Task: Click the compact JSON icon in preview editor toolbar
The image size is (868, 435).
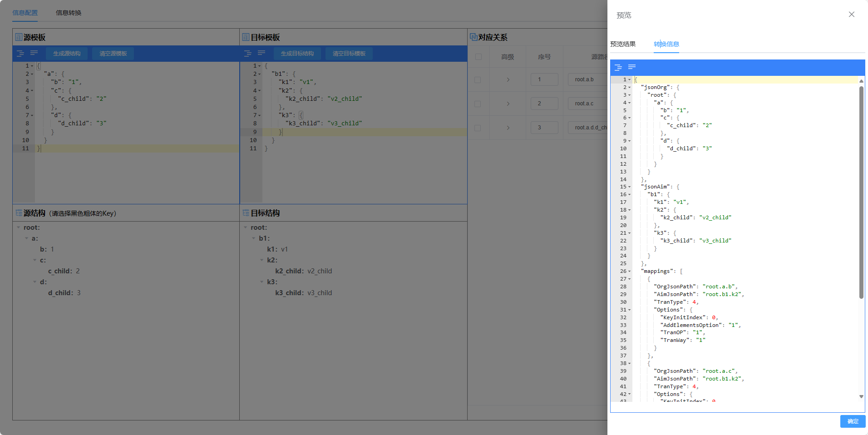Action: (x=631, y=67)
